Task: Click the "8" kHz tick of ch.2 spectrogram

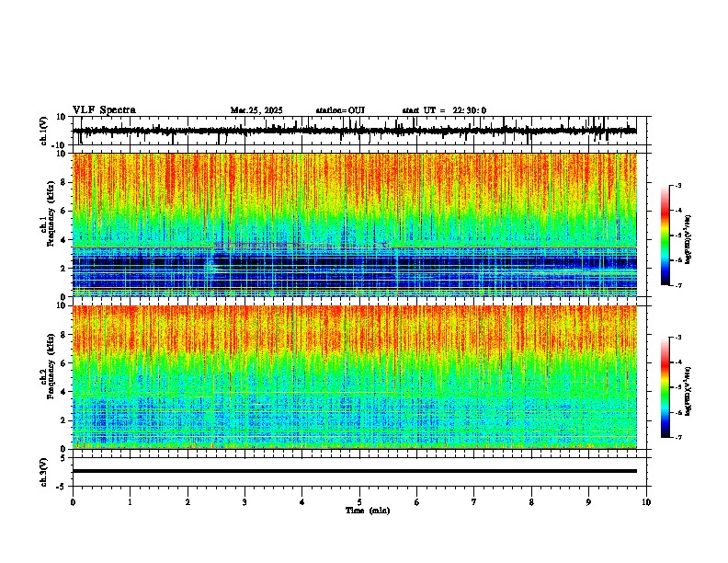Action: (x=65, y=335)
